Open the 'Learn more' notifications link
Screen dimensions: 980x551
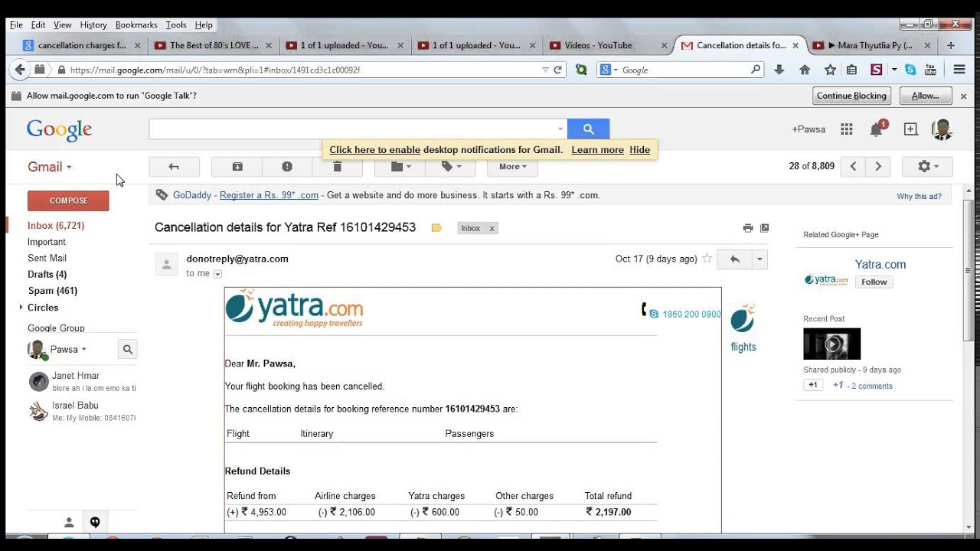[597, 150]
